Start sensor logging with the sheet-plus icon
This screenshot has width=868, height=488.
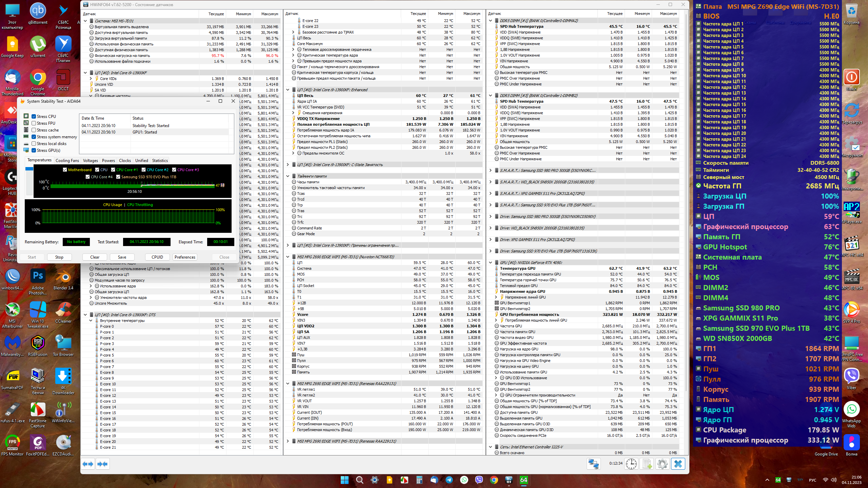pos(647,464)
